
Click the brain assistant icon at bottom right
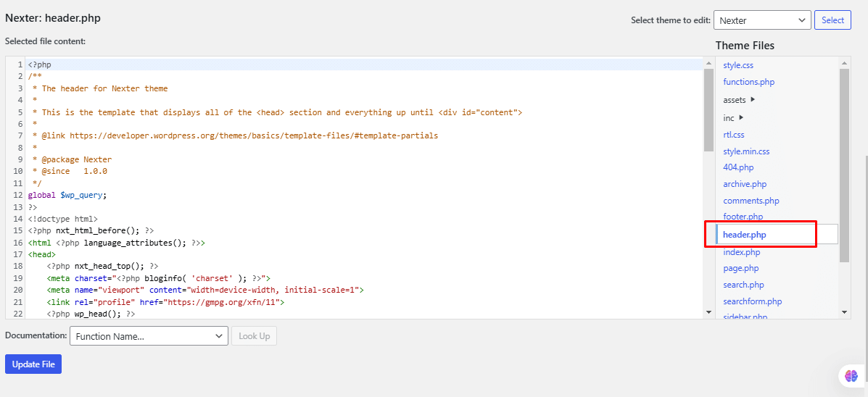[x=851, y=376]
